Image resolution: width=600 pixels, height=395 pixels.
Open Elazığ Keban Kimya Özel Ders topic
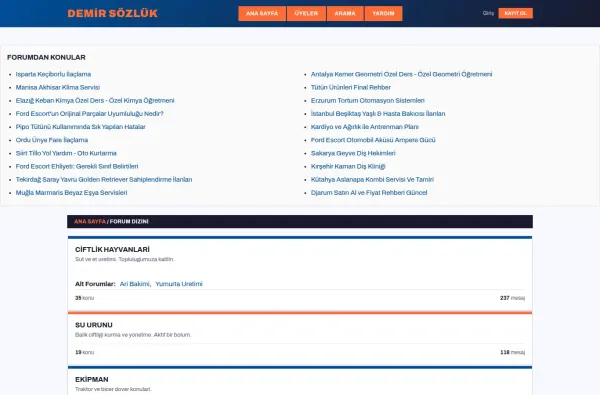(x=95, y=101)
